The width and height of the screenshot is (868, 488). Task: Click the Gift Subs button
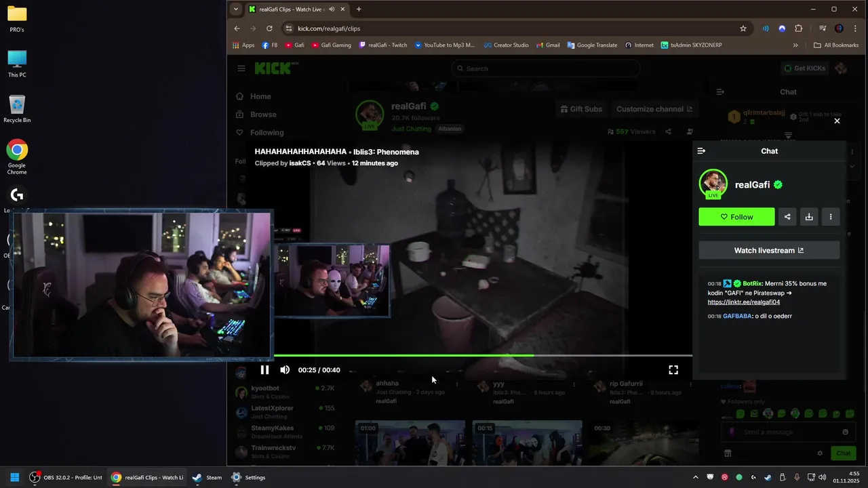(581, 109)
